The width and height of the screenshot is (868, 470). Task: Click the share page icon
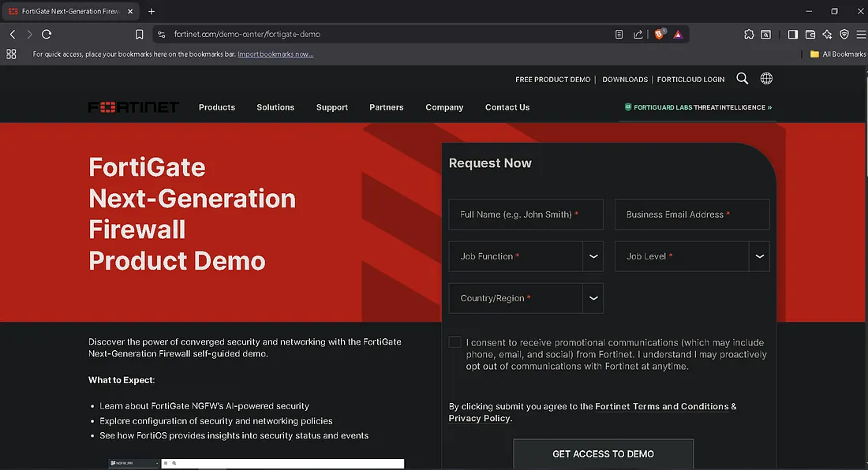(x=638, y=34)
